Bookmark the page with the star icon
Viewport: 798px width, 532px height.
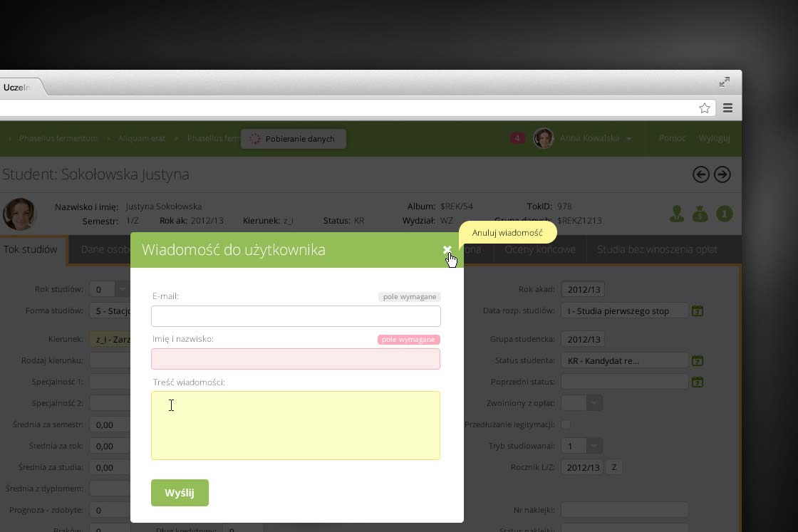(x=705, y=108)
